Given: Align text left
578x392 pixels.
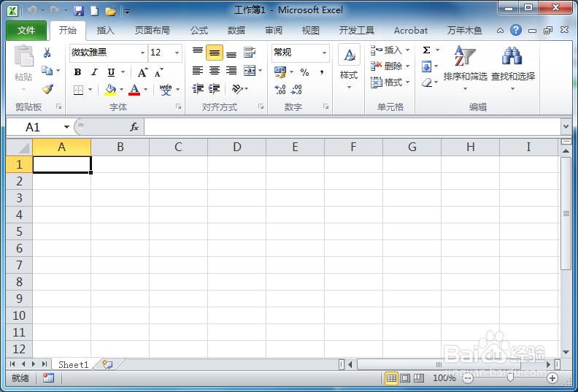Looking at the screenshot, I should point(198,70).
